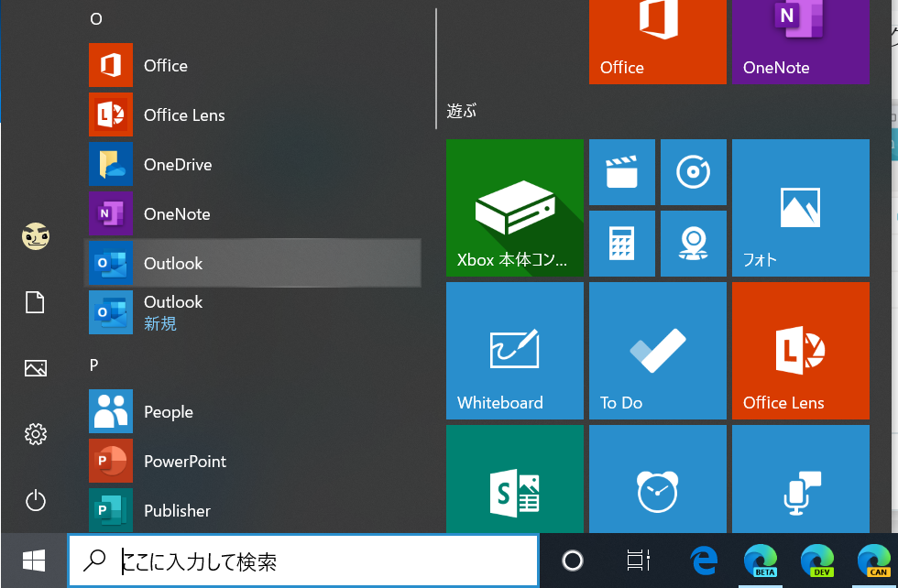
Task: Open the Outlook entry marked 新規
Action: (x=252, y=312)
